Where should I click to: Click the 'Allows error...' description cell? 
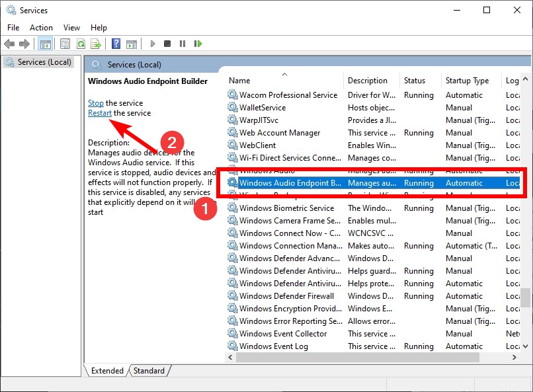pos(372,321)
